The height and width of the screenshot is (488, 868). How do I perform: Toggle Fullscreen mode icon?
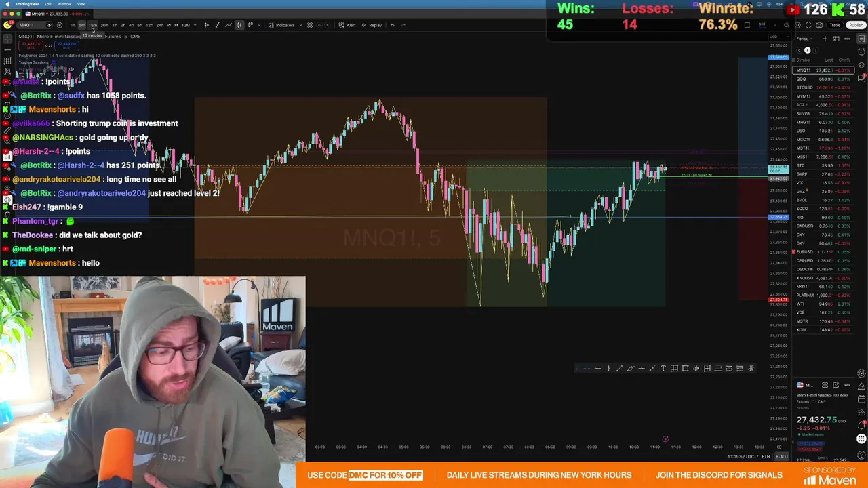[808, 25]
